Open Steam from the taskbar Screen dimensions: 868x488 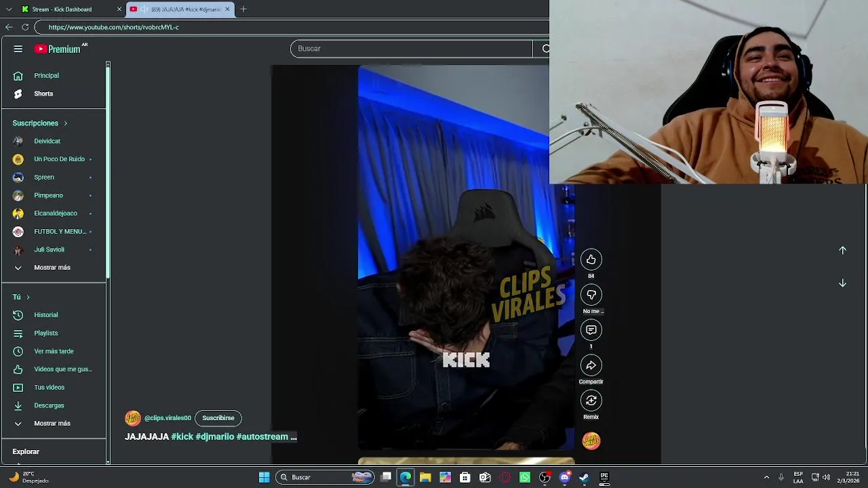click(584, 477)
